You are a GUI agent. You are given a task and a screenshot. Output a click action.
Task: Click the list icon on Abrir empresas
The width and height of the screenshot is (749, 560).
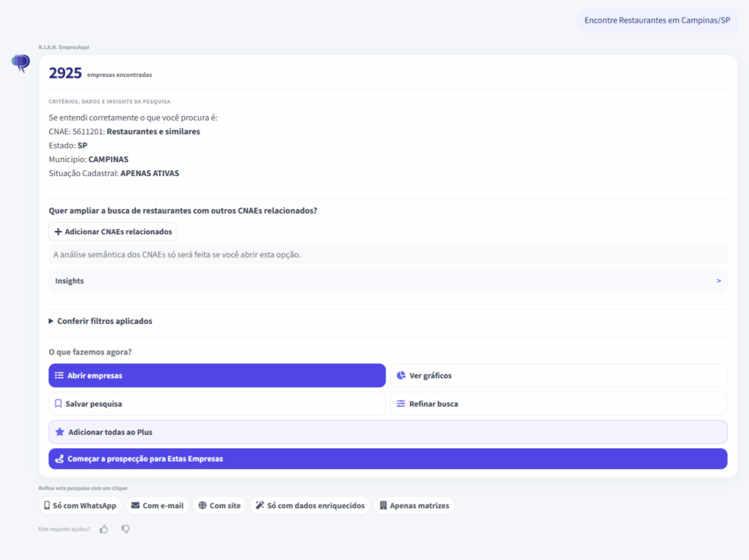pyautogui.click(x=59, y=375)
